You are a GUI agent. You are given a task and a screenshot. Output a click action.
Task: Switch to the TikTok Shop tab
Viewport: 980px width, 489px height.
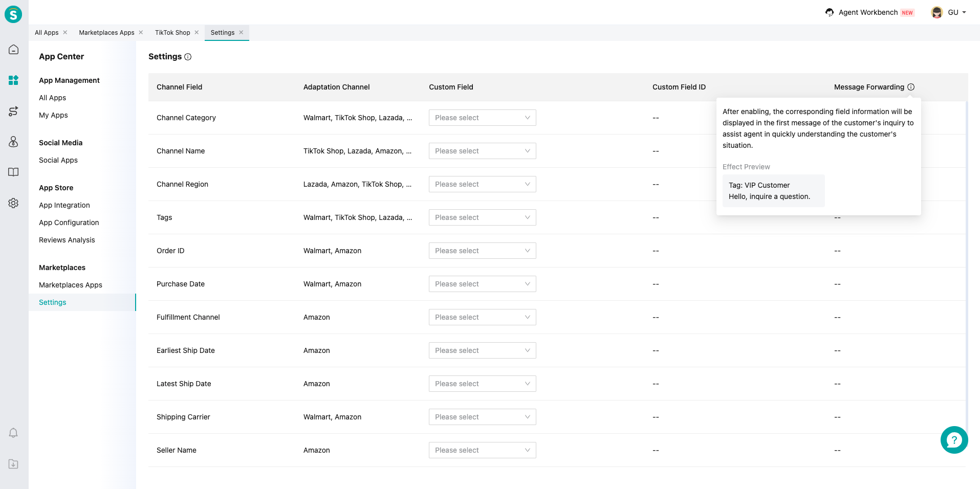point(172,33)
